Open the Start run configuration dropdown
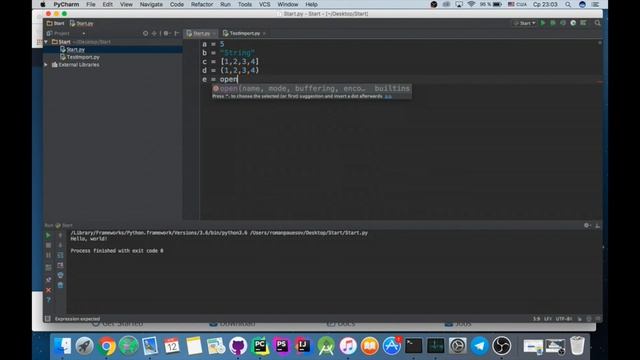640x360 pixels. (524, 23)
